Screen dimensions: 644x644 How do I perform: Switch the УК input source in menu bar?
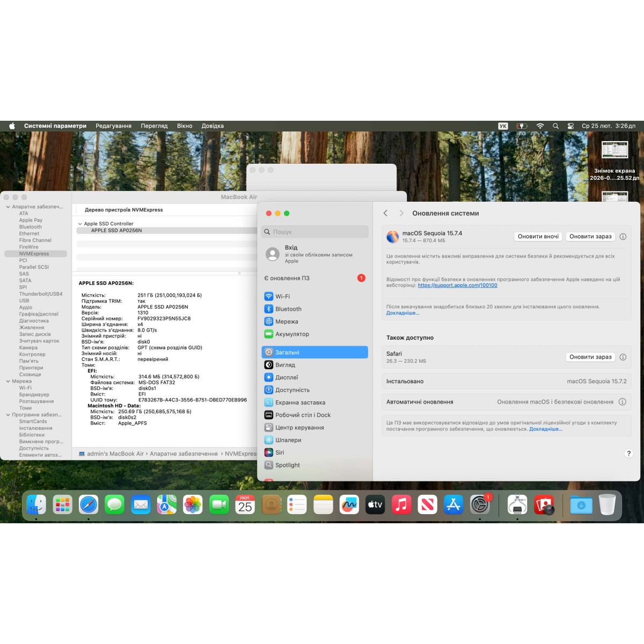503,126
